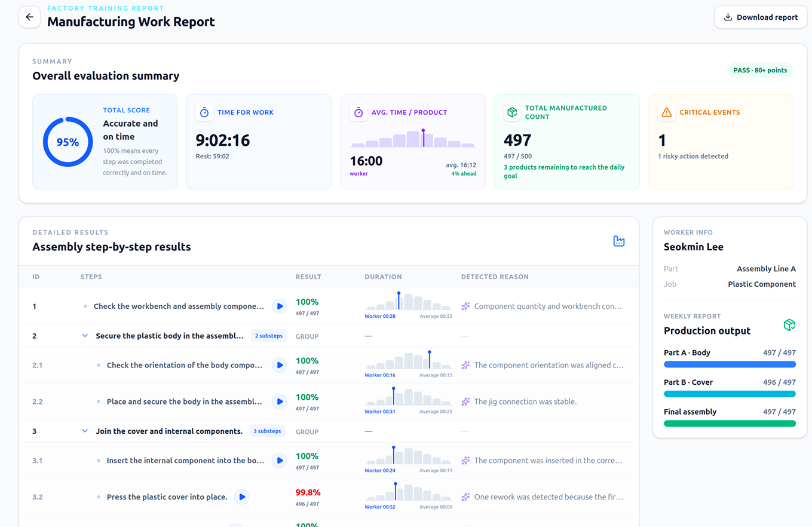Screen dimensions: 812x527
Task: Play the clip for step 2.1 orientation check
Action: (x=279, y=365)
